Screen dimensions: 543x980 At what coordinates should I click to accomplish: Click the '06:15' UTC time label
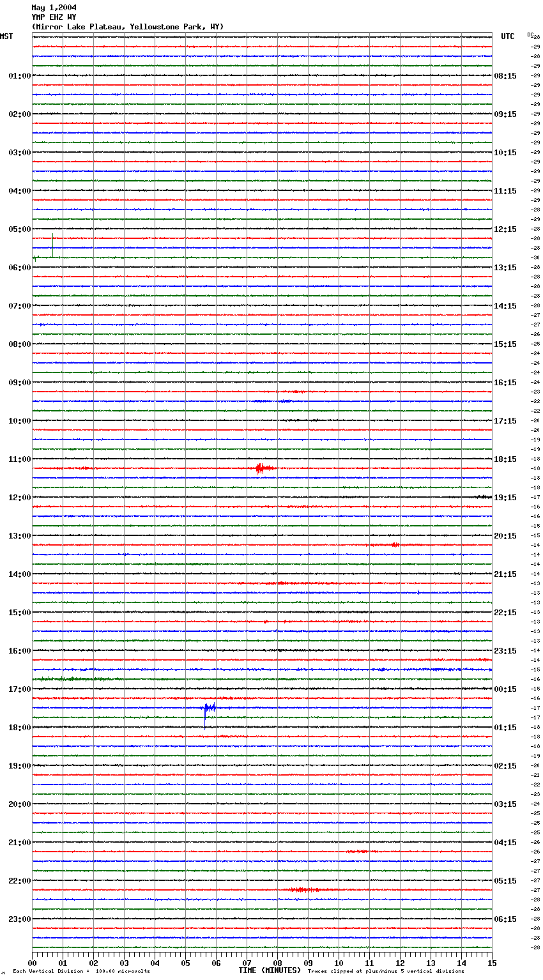tap(505, 919)
